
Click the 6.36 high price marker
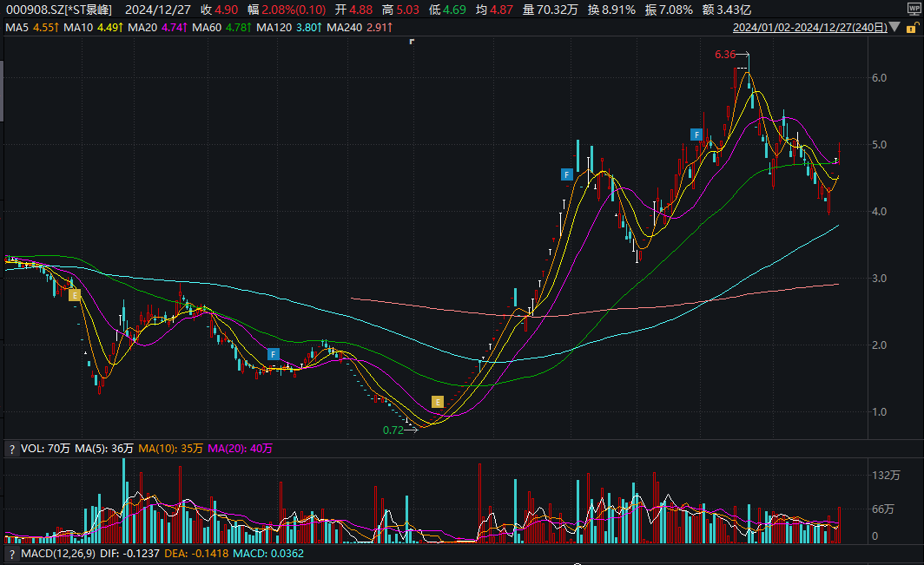725,55
